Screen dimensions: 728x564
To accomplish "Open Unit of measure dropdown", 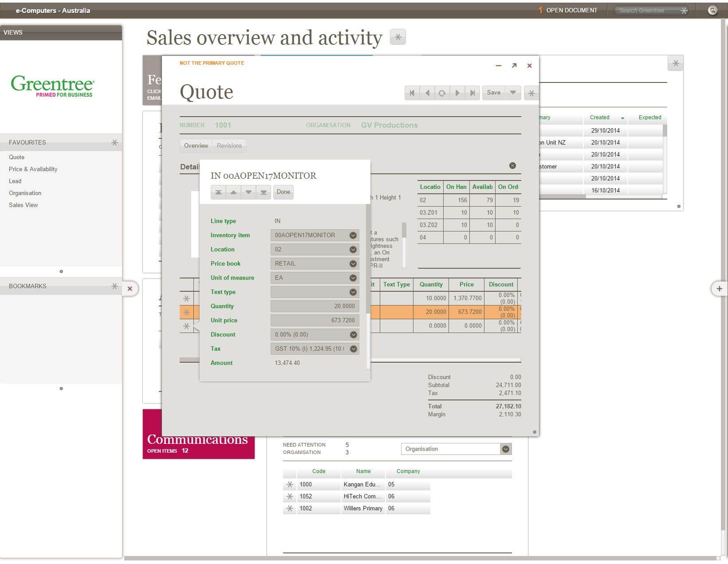I will click(353, 278).
